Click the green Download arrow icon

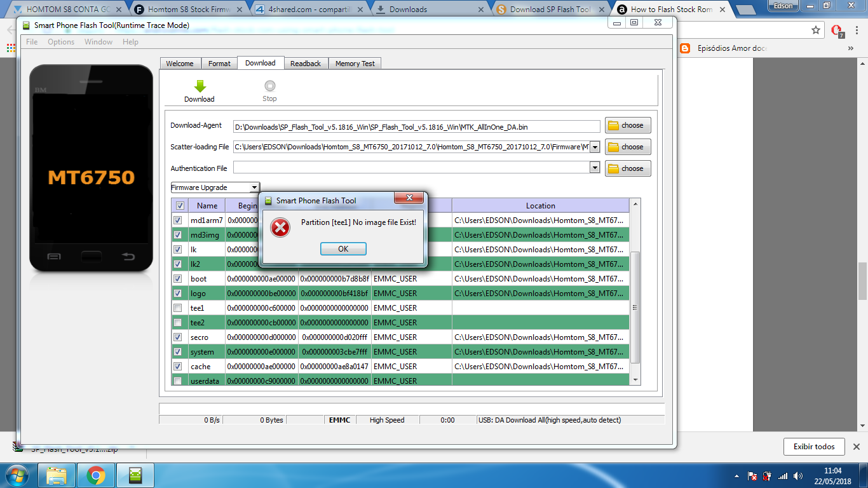pyautogui.click(x=200, y=86)
